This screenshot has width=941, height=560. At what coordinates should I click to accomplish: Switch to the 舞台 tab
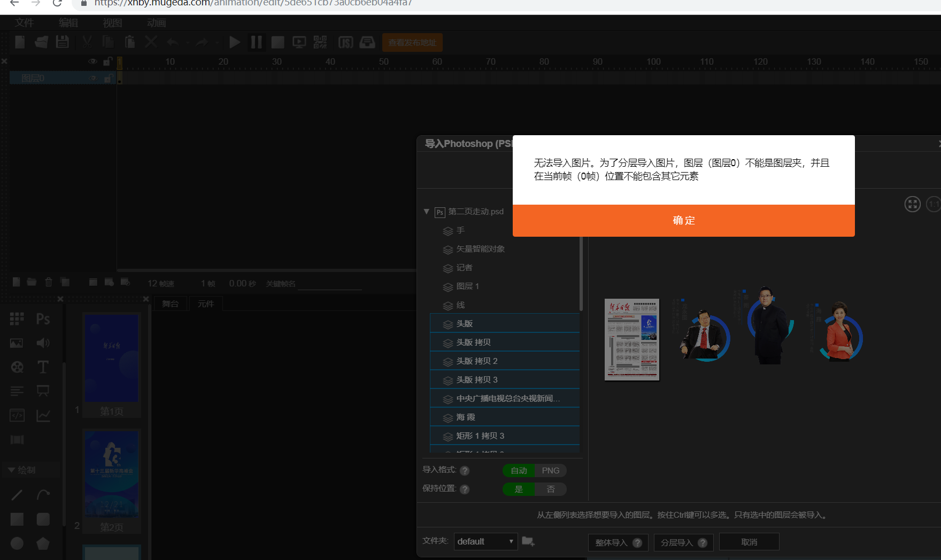click(x=171, y=304)
